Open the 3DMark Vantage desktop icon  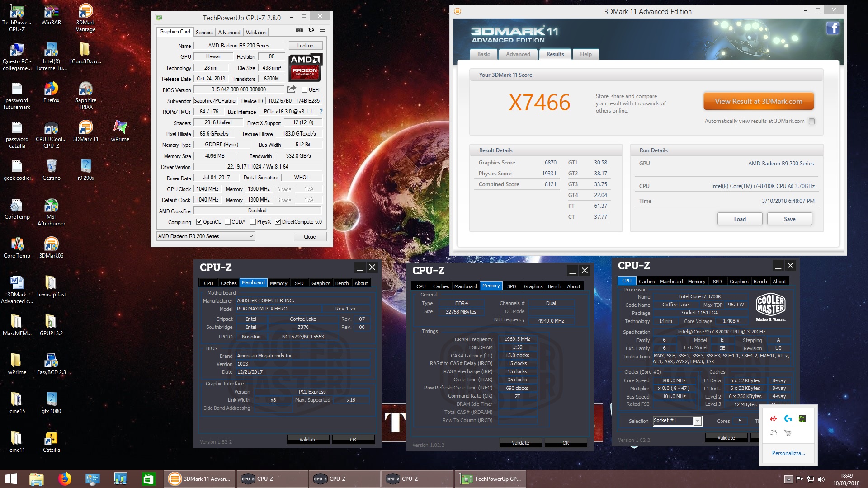(85, 18)
